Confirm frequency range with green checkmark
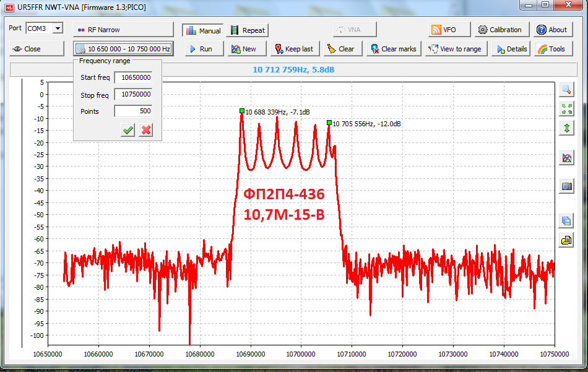 click(x=128, y=130)
